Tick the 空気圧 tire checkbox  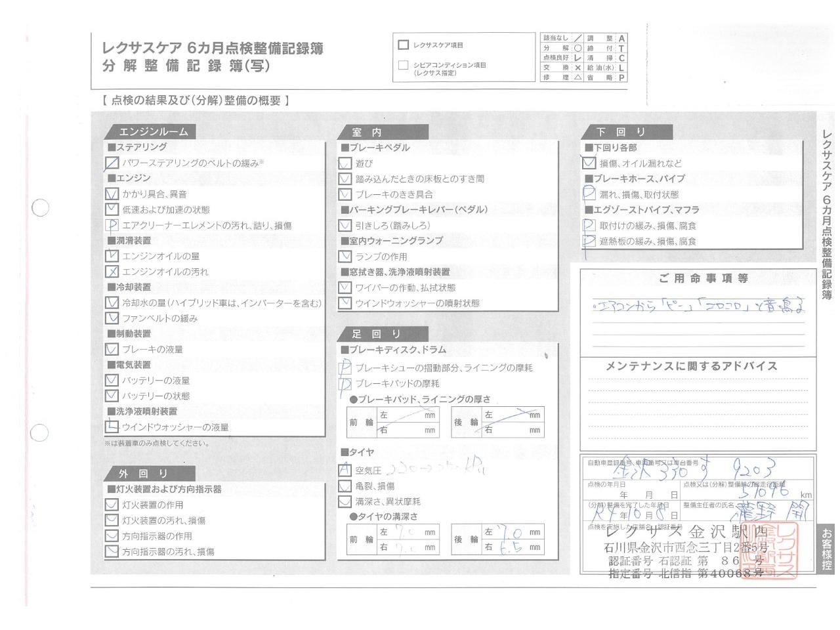(345, 471)
